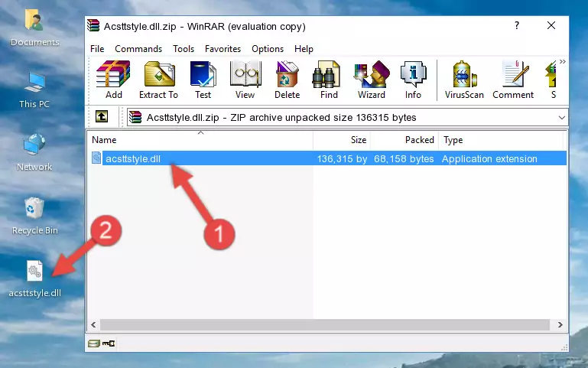Open the Tools menu
Viewport: 588px width, 368px height.
184,49
